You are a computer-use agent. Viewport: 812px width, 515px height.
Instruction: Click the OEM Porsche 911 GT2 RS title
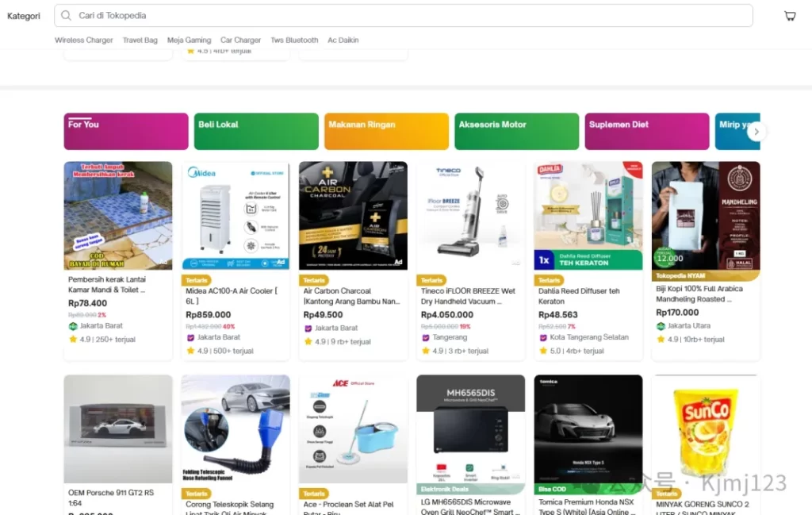tap(111, 498)
